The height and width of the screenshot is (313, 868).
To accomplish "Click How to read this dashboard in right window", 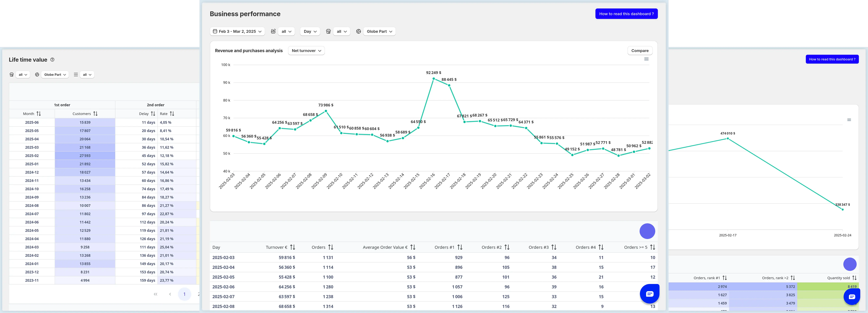I will [x=832, y=59].
